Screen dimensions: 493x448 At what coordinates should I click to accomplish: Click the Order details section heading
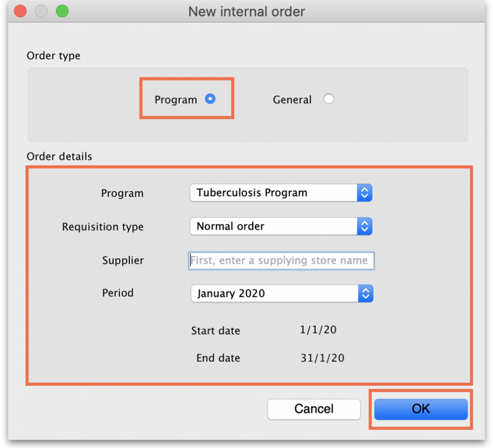tap(59, 156)
